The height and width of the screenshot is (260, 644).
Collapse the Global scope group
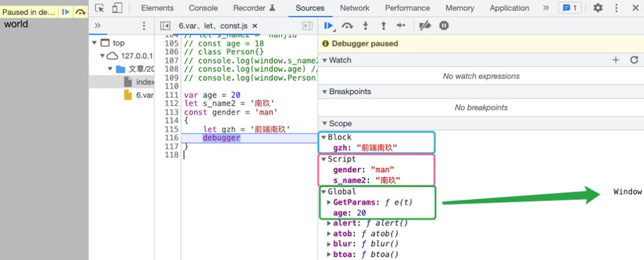click(324, 192)
